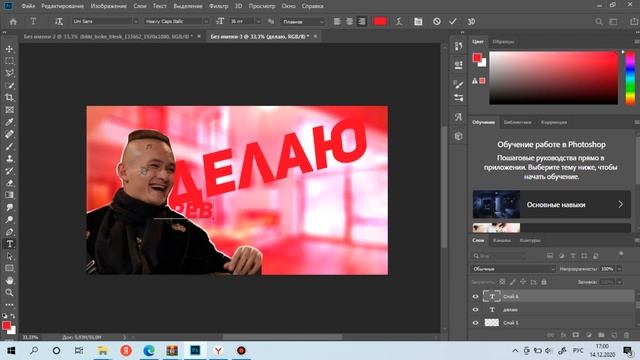The image size is (640, 360).
Task: Open the Редактирование menu
Action: pos(62,6)
